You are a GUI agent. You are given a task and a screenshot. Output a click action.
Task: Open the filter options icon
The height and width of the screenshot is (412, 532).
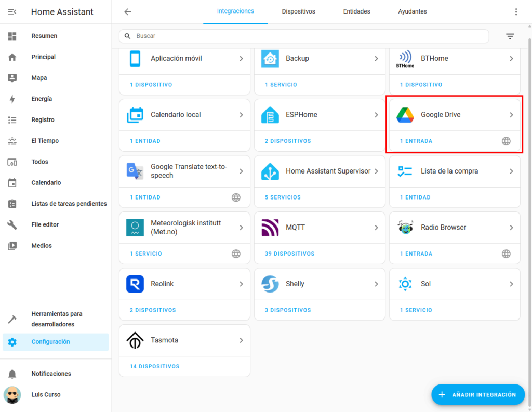pos(510,36)
